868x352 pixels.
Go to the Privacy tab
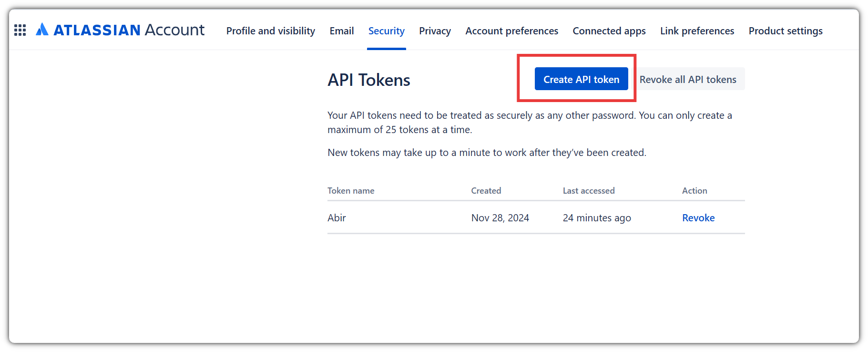tap(435, 31)
